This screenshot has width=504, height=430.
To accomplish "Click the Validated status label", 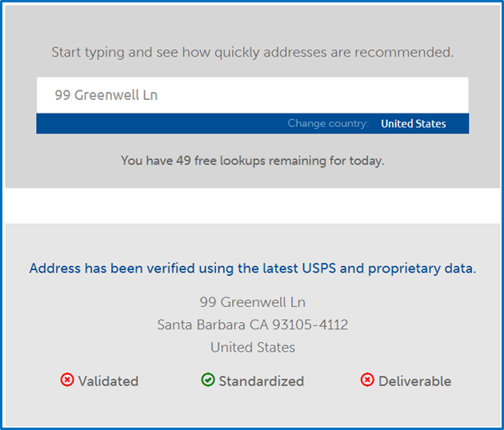I will pyautogui.click(x=108, y=381).
